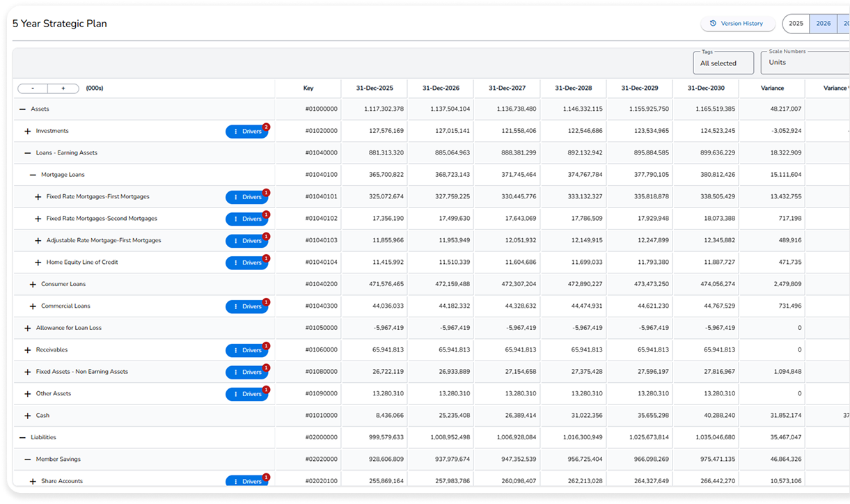Expand Adjustable Rate Mortgage-First Mortgages row
The image size is (850, 504).
pos(38,241)
